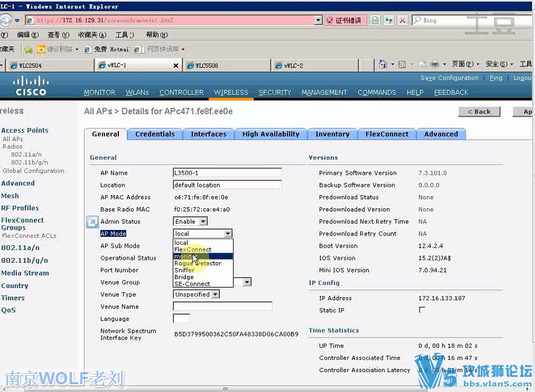This screenshot has width=535, height=392.
Task: Switch to the vWLC-2 browser tab
Action: point(315,65)
